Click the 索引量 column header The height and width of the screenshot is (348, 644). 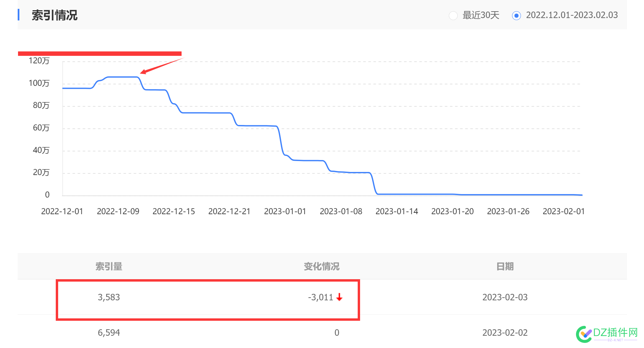[109, 266]
